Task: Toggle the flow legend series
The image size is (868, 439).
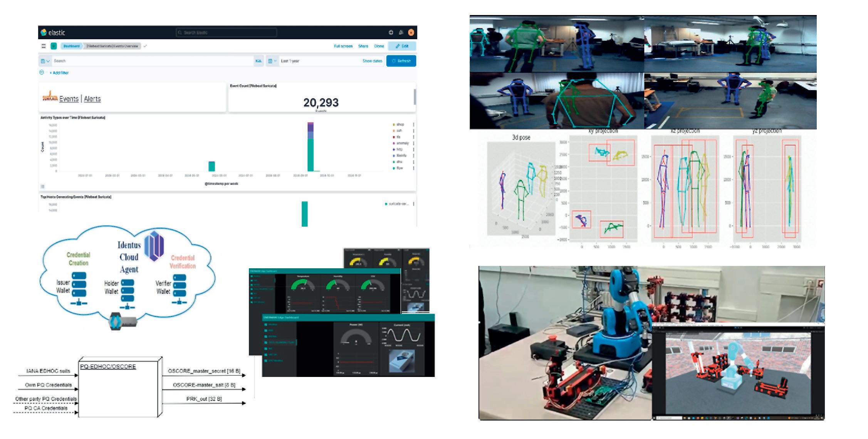Action: click(x=400, y=168)
